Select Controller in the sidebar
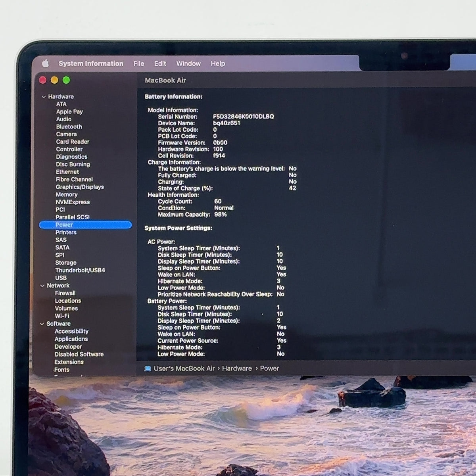The width and height of the screenshot is (476, 476). [69, 150]
